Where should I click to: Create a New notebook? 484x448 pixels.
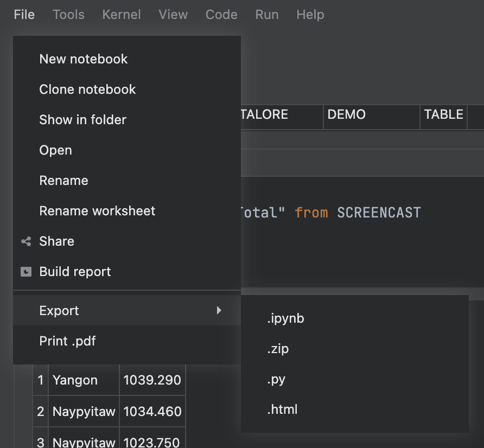[x=83, y=59]
